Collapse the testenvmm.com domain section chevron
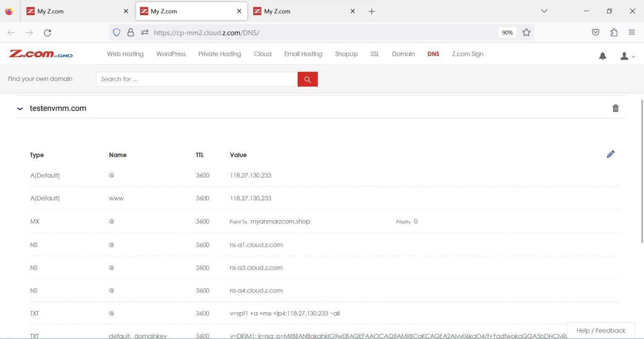Image resolution: width=644 pixels, height=339 pixels. pos(20,109)
